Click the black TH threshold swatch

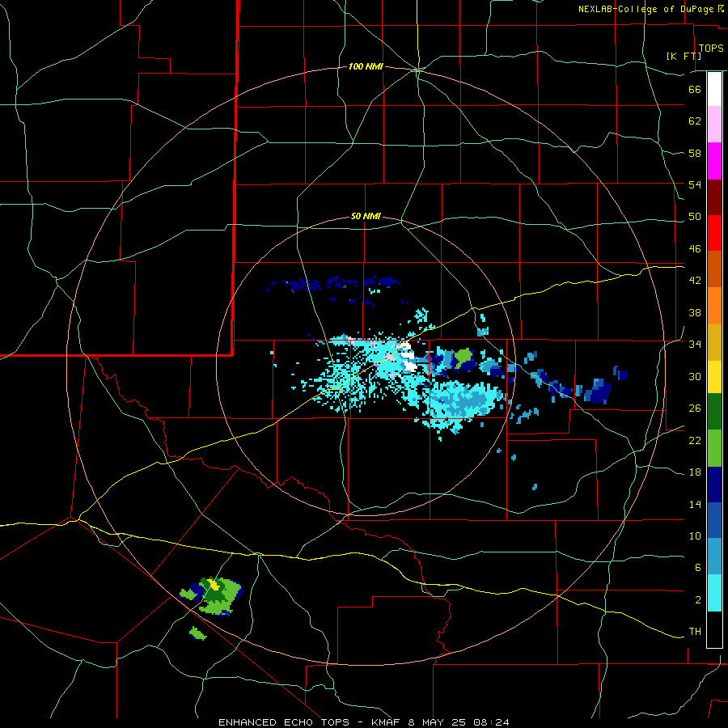(714, 629)
